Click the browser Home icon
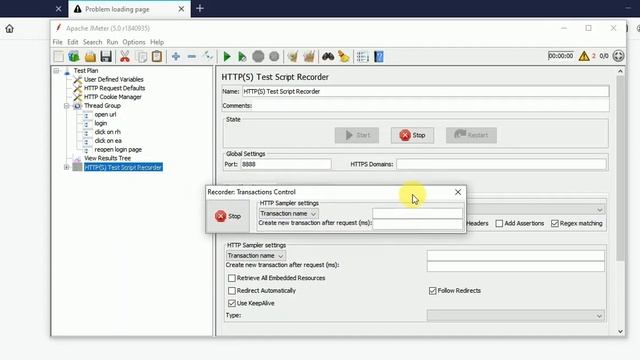Screen dimensions: 640x360 coord(9,29)
